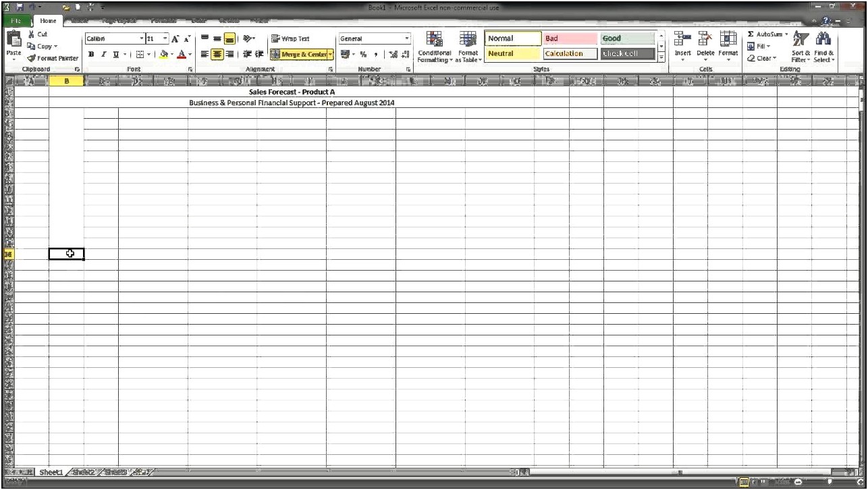Open Conditional Formatting menu

435,47
